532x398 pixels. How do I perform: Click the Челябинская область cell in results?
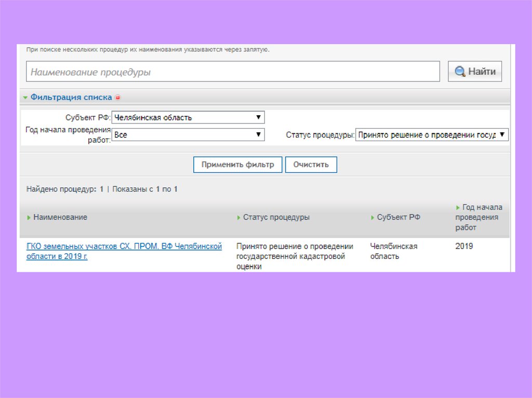[393, 251]
